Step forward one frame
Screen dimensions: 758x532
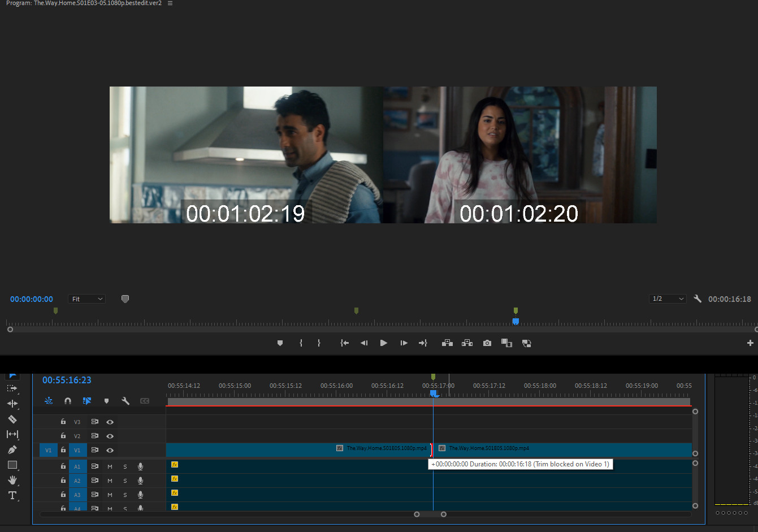(404, 343)
